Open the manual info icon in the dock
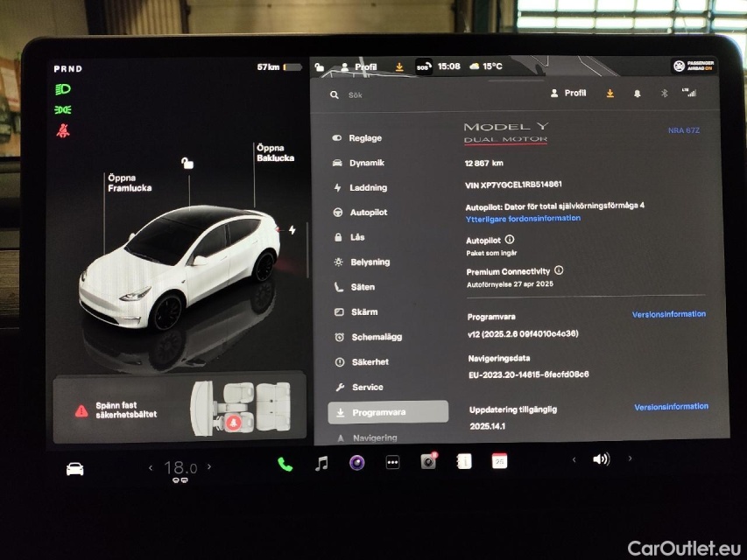 point(464,461)
